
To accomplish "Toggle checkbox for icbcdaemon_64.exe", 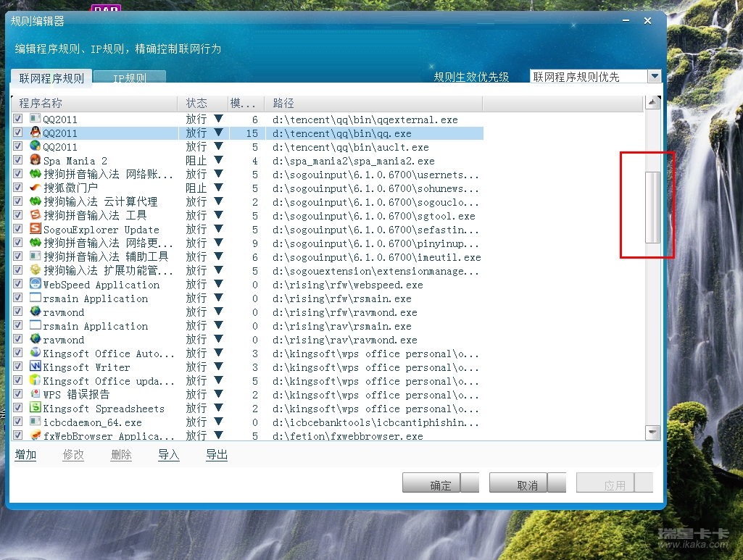I will click(x=17, y=422).
